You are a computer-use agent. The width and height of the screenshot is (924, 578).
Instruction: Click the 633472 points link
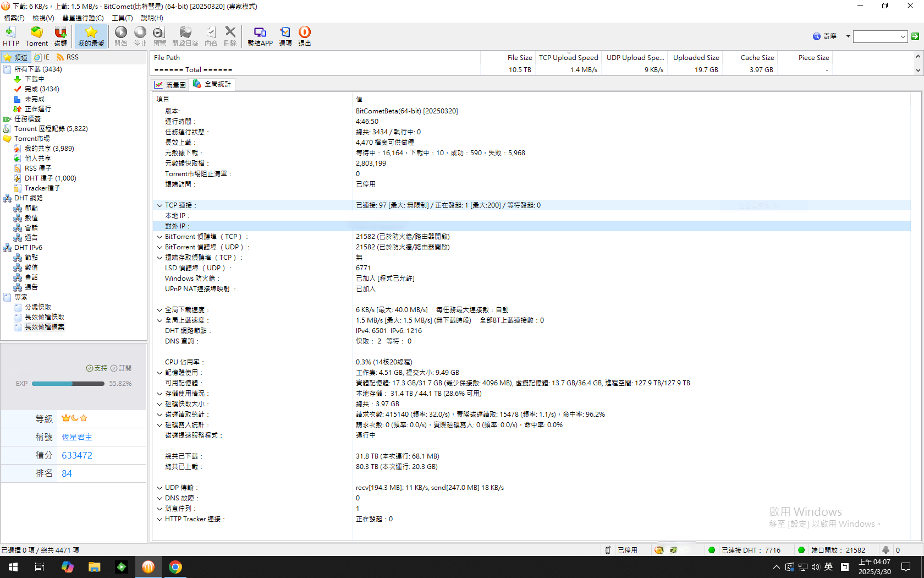[77, 455]
